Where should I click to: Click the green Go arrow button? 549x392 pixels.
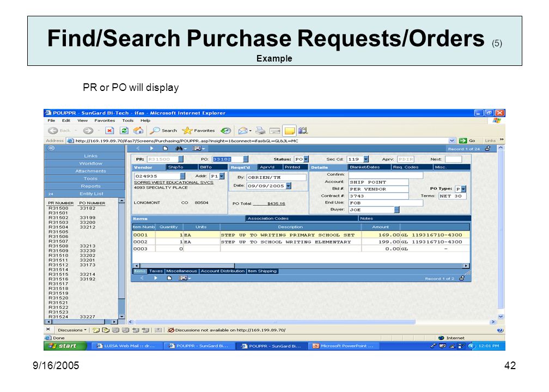463,140
